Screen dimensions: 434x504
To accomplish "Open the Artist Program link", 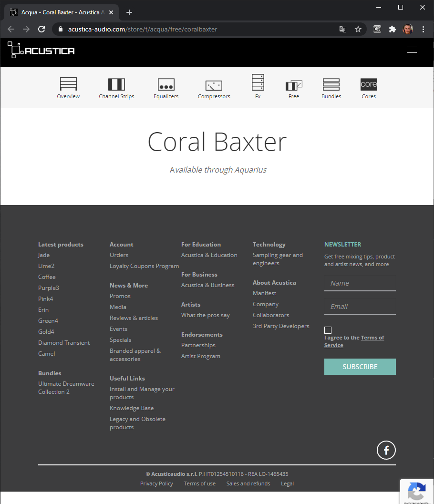I will (201, 356).
